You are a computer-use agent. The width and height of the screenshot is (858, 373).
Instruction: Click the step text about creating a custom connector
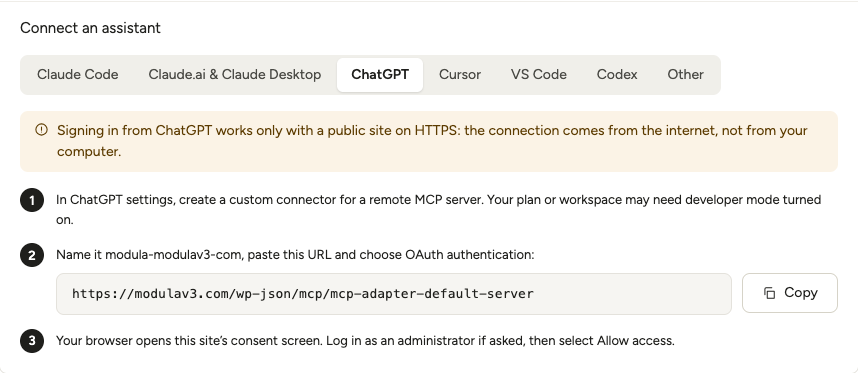click(438, 210)
